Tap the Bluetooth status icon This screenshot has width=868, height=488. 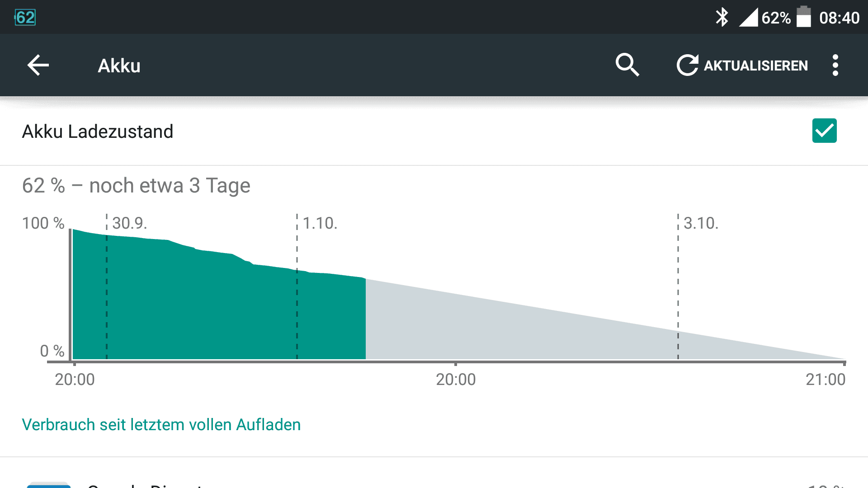tap(722, 18)
